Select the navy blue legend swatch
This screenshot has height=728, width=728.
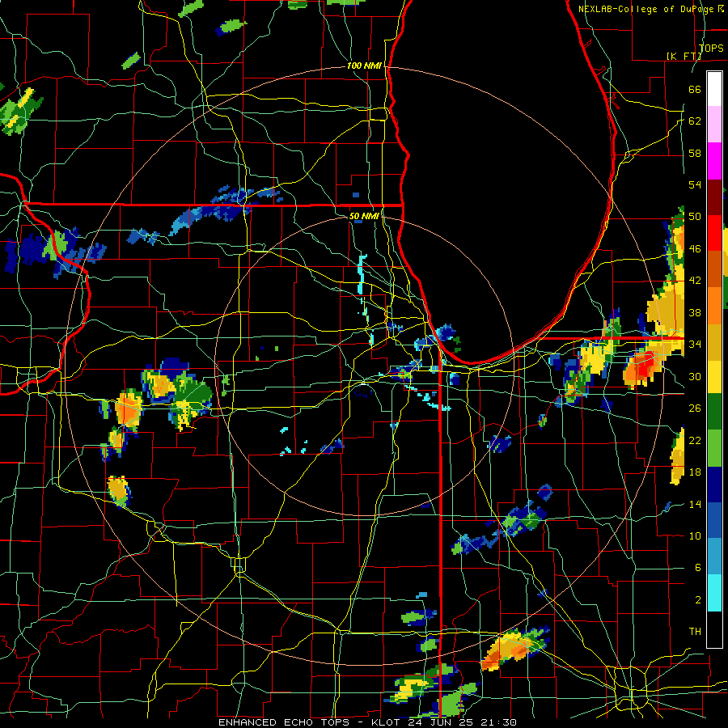[714, 485]
